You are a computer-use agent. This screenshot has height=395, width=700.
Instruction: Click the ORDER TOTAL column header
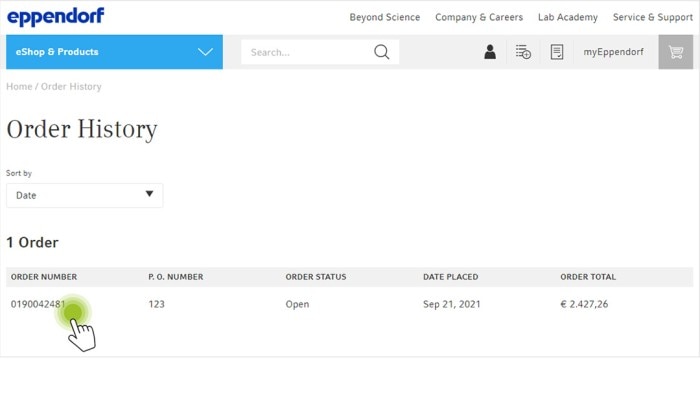(x=588, y=277)
